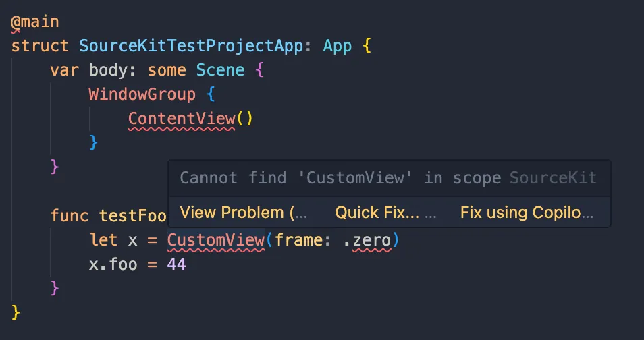Choose Fix using Copilot in hover popup

point(527,213)
